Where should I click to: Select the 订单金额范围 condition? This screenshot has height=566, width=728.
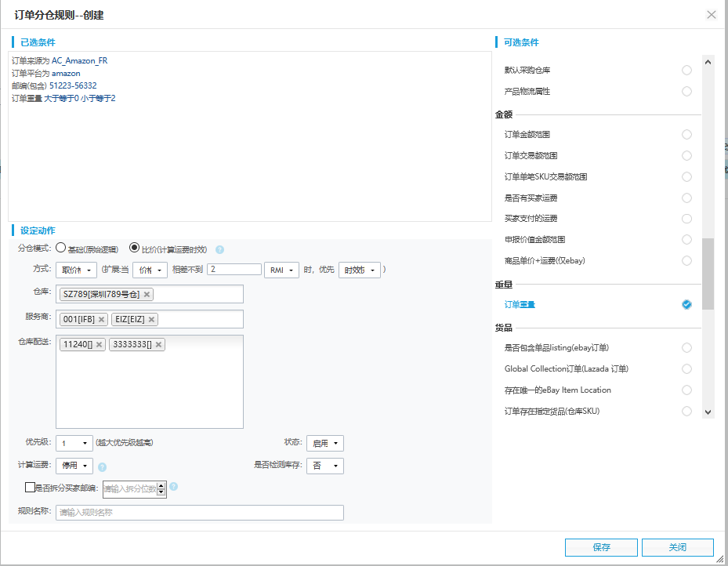(x=686, y=135)
